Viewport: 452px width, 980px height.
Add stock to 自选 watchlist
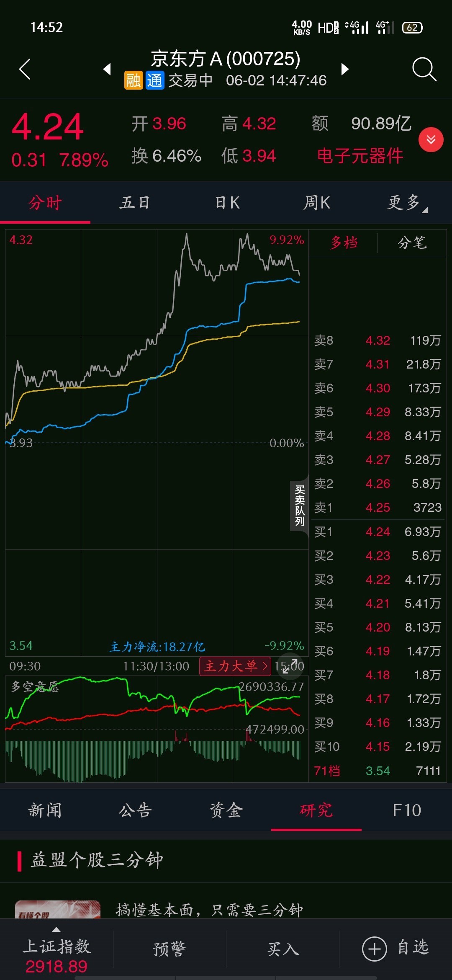pos(395,949)
